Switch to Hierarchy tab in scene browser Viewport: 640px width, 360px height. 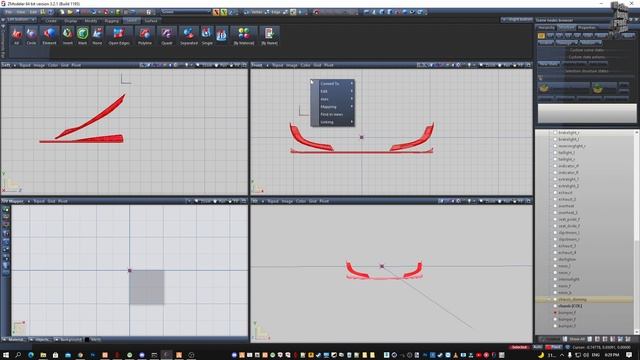[x=546, y=27]
